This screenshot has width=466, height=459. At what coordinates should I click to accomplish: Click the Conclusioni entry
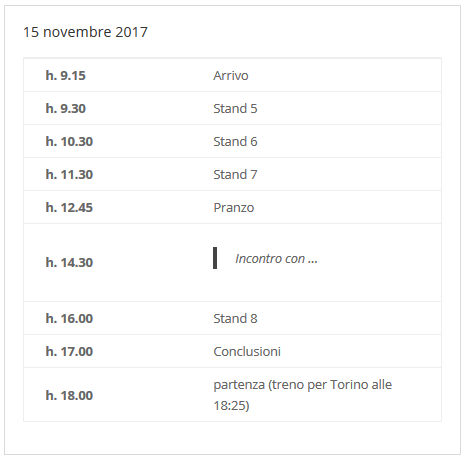(x=247, y=352)
